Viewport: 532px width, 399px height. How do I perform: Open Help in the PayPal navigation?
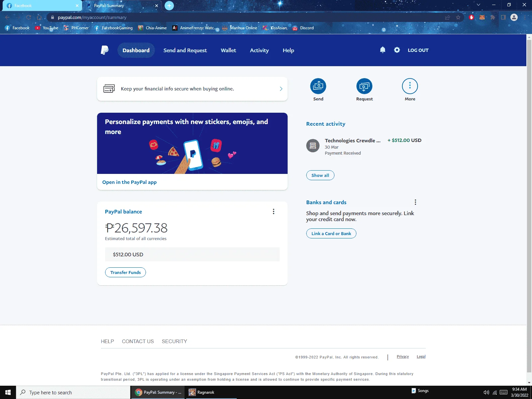(x=288, y=50)
